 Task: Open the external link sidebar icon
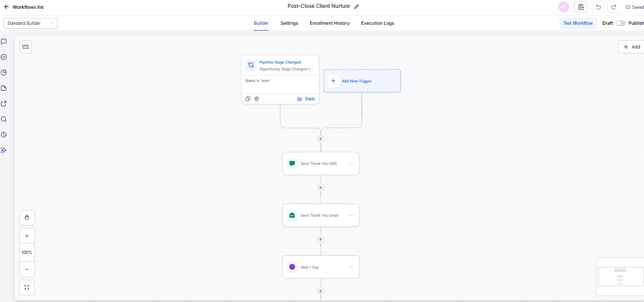[x=4, y=104]
